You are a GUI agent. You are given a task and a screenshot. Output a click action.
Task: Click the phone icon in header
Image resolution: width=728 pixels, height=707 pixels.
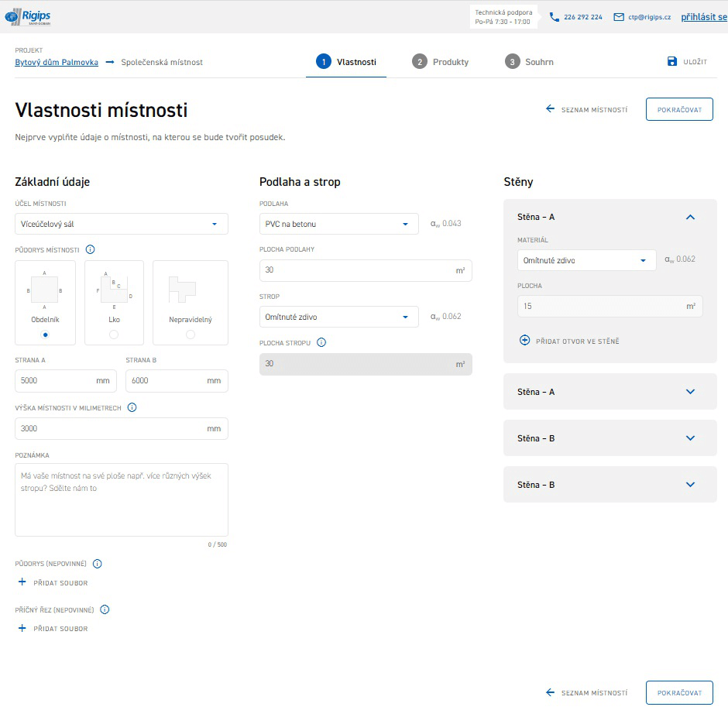point(555,17)
